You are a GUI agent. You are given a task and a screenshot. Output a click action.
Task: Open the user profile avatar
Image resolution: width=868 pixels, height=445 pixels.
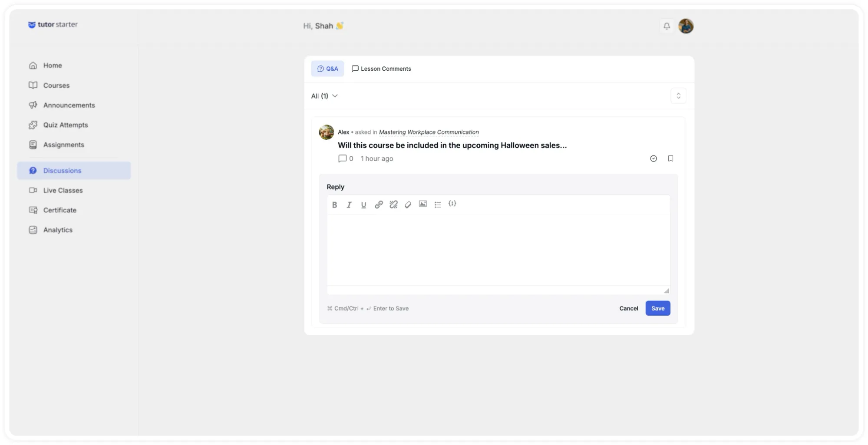click(686, 26)
